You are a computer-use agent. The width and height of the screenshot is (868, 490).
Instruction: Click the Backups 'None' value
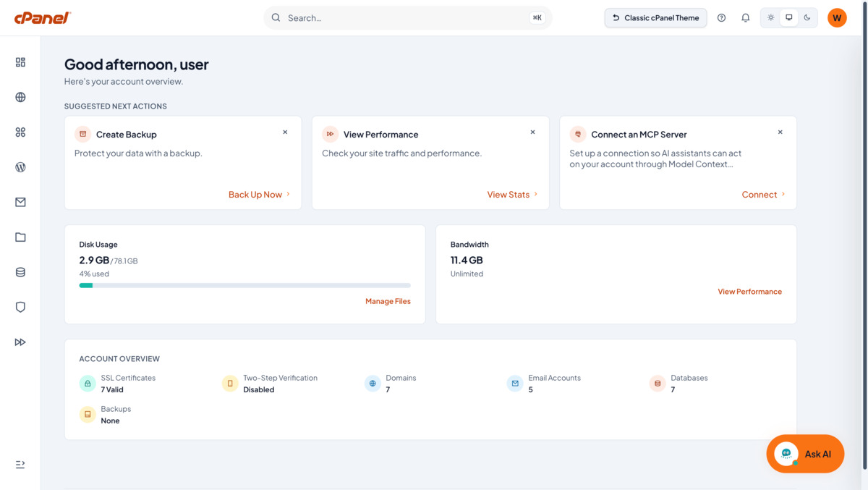coord(111,421)
